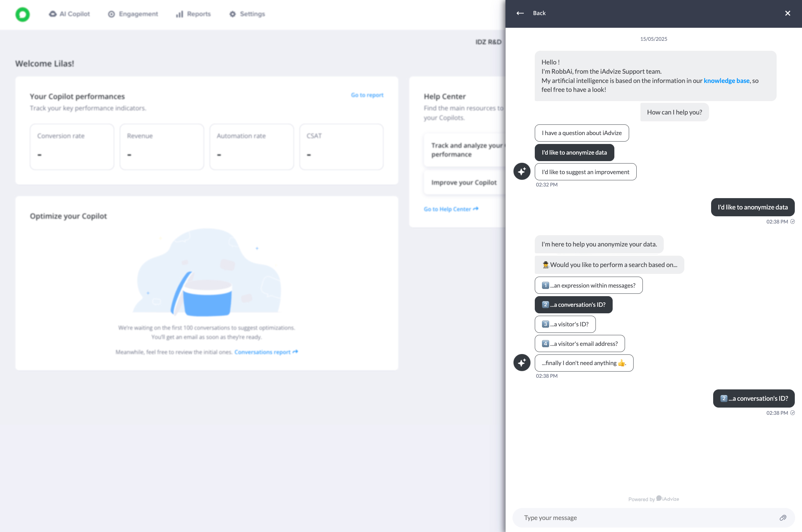Open the Settings menu
Screen dimensions: 802x532
[247, 14]
